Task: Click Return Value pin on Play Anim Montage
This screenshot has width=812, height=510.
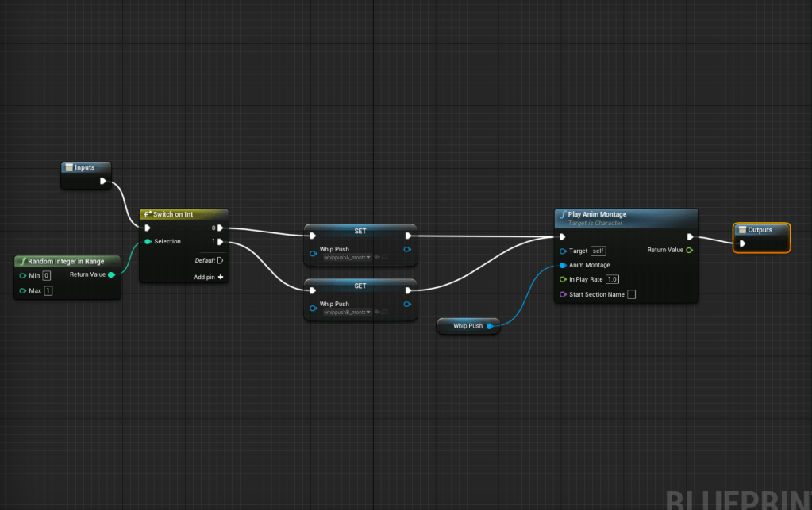Action: (x=689, y=250)
